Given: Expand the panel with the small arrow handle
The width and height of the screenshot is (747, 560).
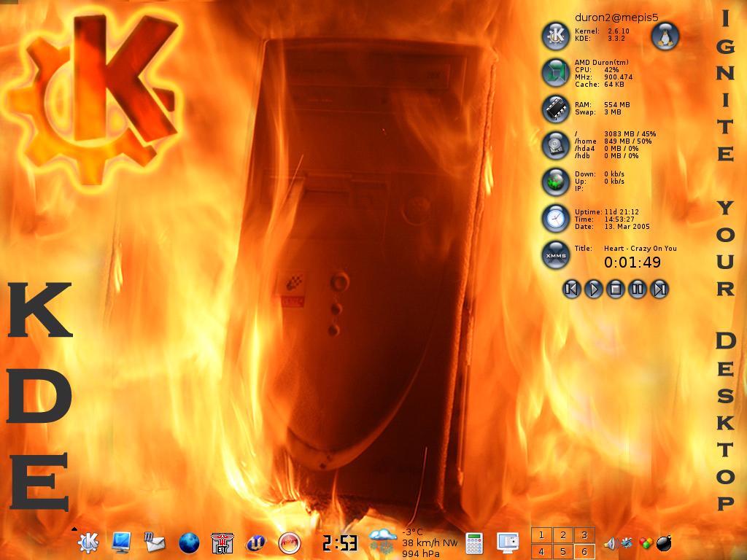Looking at the screenshot, I should click(74, 529).
